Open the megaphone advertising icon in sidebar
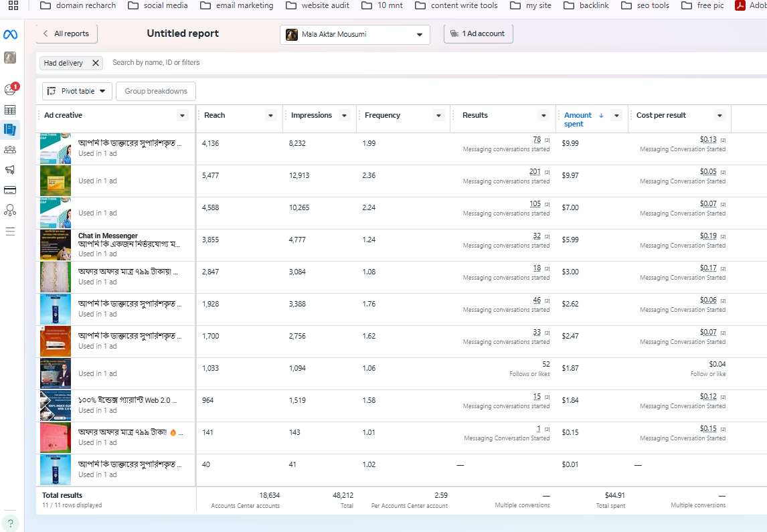The width and height of the screenshot is (767, 532). (10, 170)
